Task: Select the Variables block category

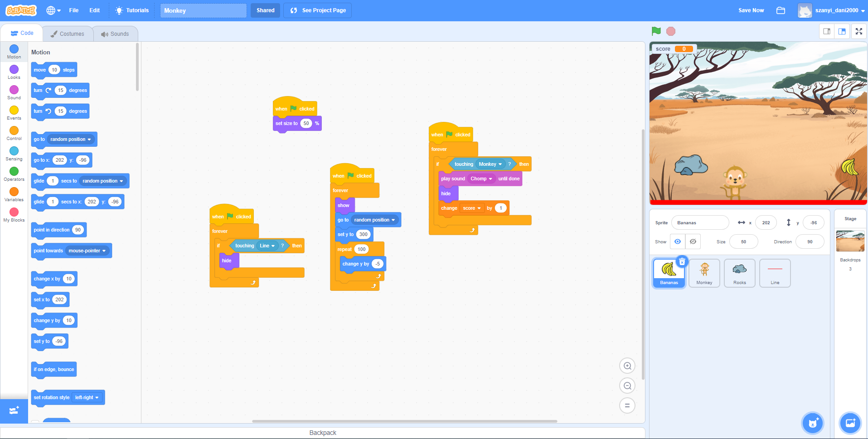Action: (14, 194)
